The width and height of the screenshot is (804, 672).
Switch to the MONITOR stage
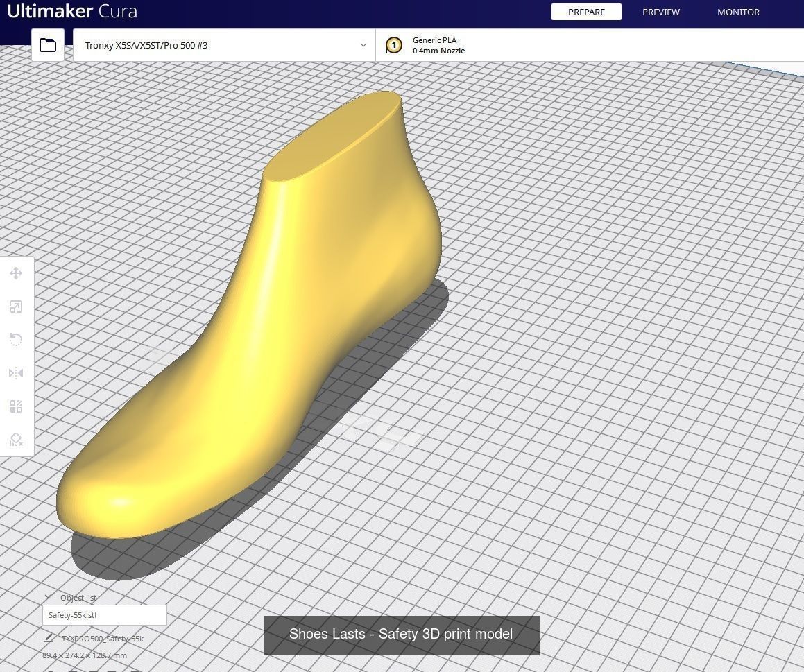tap(738, 12)
